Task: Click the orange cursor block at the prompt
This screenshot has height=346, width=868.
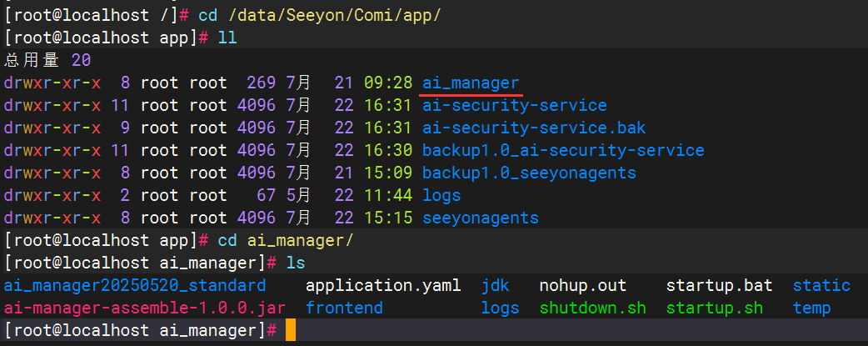Action: click(290, 331)
